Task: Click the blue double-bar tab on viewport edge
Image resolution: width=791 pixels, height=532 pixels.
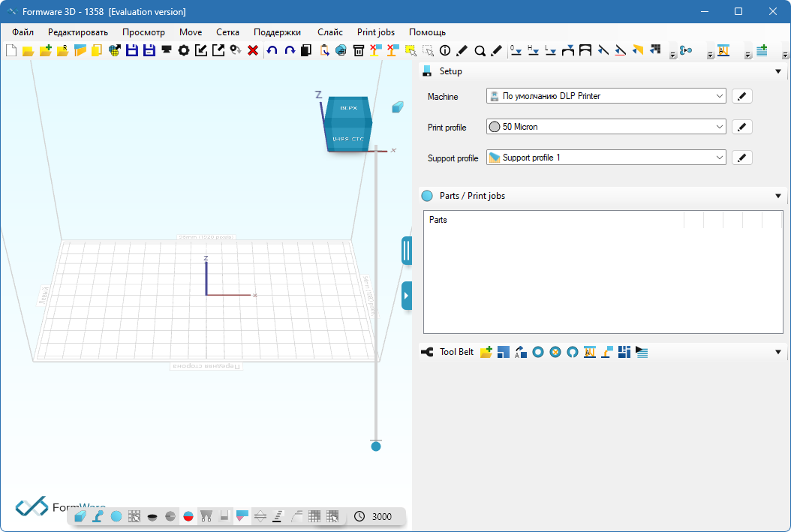Action: tap(407, 251)
